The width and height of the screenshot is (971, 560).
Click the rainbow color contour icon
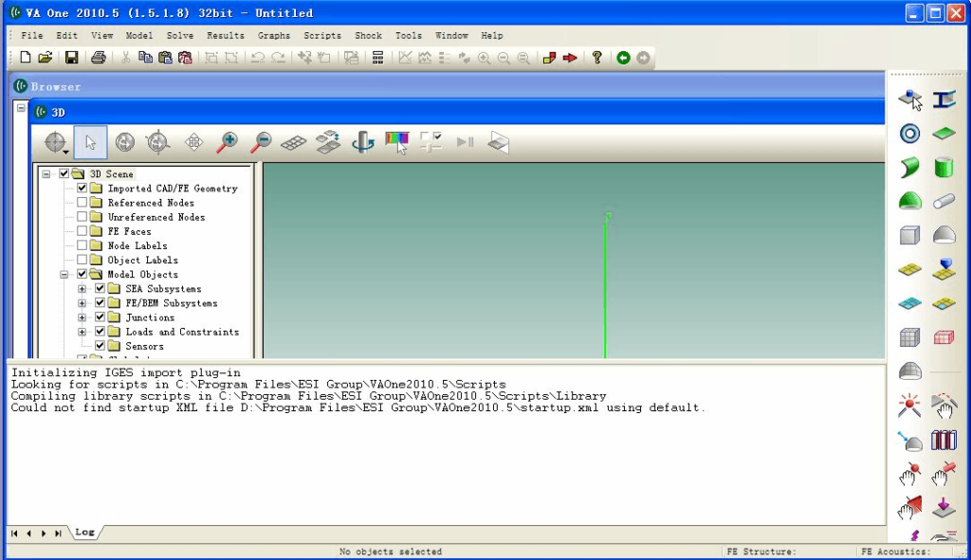(x=397, y=142)
